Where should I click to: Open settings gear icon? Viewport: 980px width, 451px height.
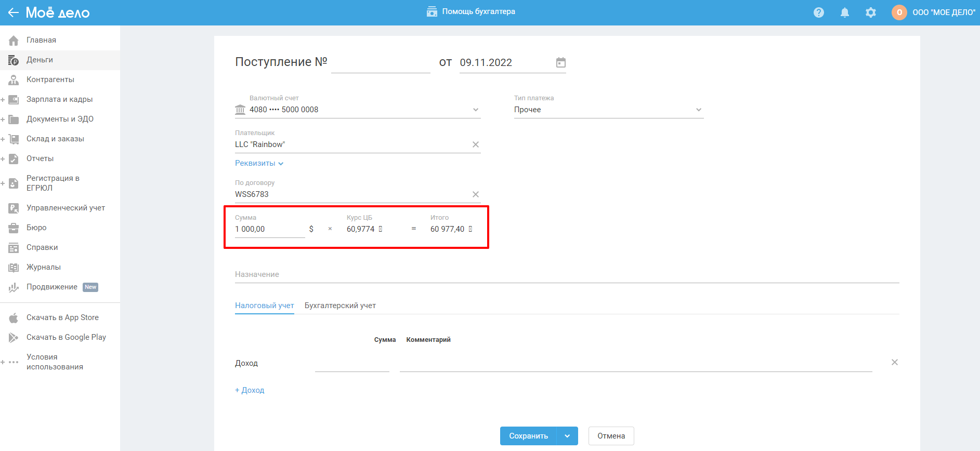[870, 12]
